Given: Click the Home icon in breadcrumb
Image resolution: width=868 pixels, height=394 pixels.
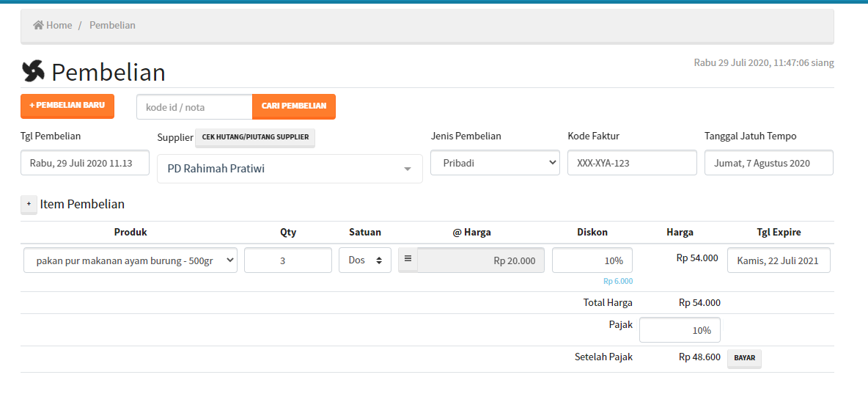Looking at the screenshot, I should coord(38,26).
